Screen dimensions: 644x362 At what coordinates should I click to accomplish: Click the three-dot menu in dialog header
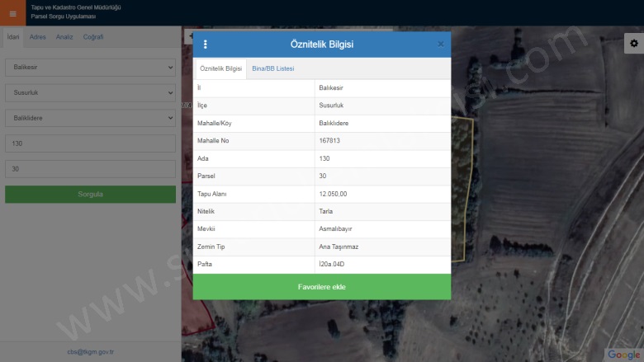coord(206,45)
